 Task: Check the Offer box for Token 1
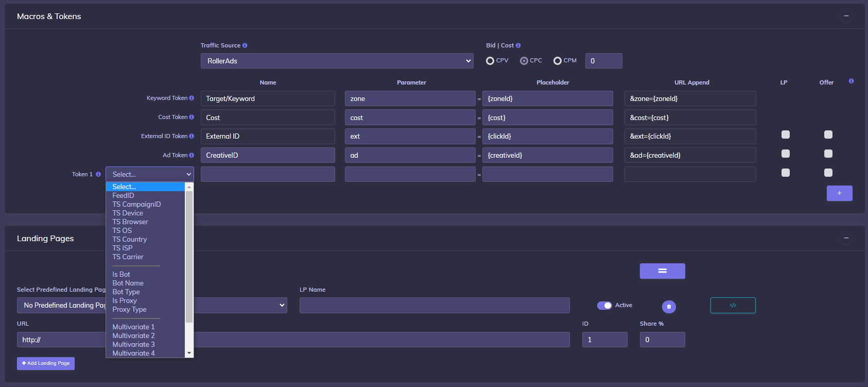828,173
